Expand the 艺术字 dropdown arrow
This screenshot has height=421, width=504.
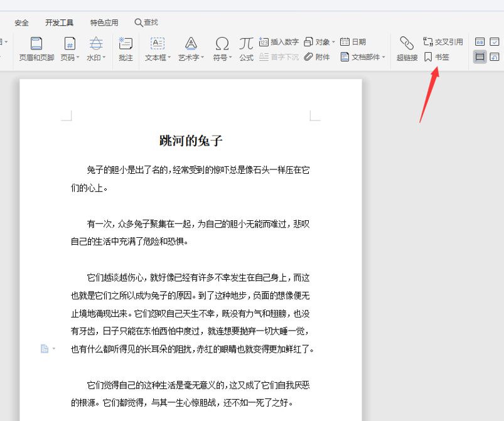coord(203,58)
